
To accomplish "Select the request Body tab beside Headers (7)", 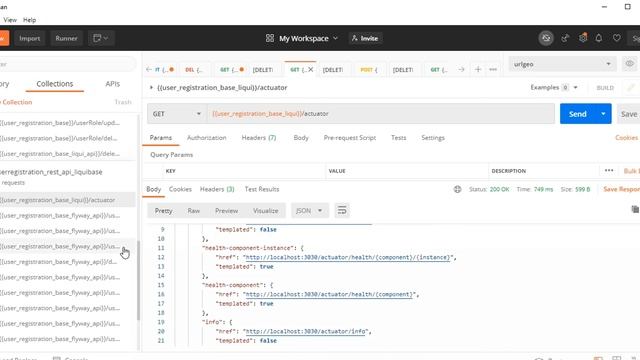I will pos(301,138).
